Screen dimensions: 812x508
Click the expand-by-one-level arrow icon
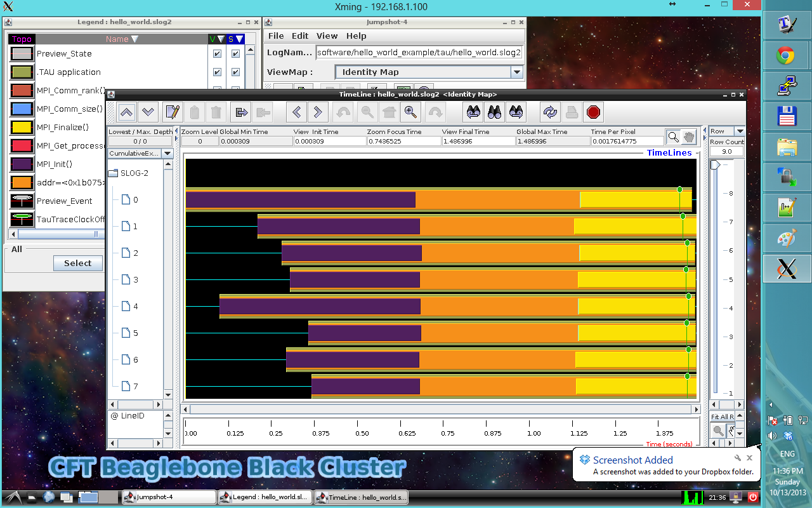click(x=241, y=112)
